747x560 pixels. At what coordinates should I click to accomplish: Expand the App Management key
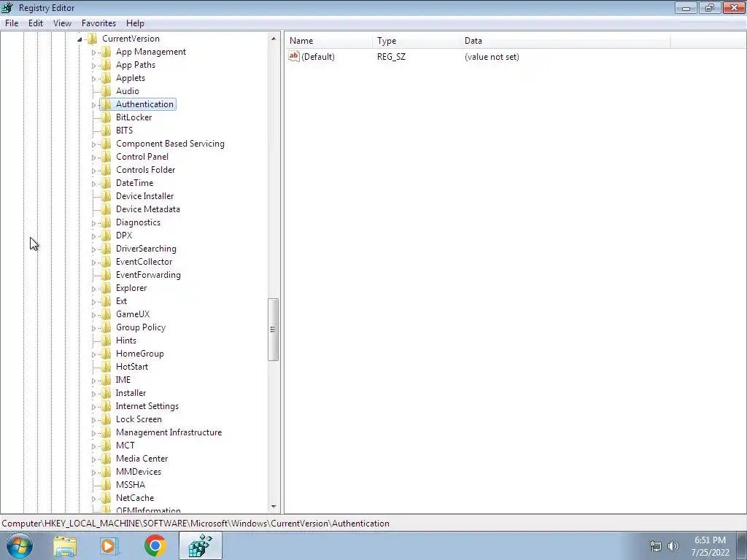(x=93, y=52)
